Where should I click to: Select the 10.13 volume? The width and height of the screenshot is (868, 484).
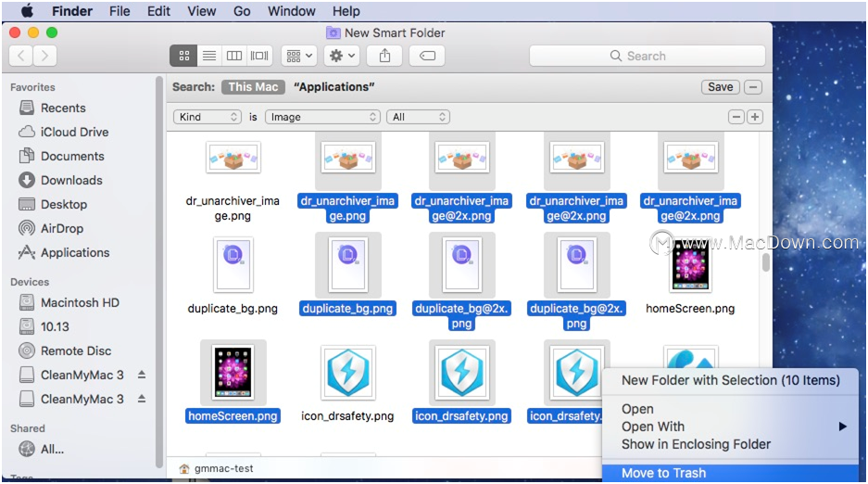click(x=44, y=326)
